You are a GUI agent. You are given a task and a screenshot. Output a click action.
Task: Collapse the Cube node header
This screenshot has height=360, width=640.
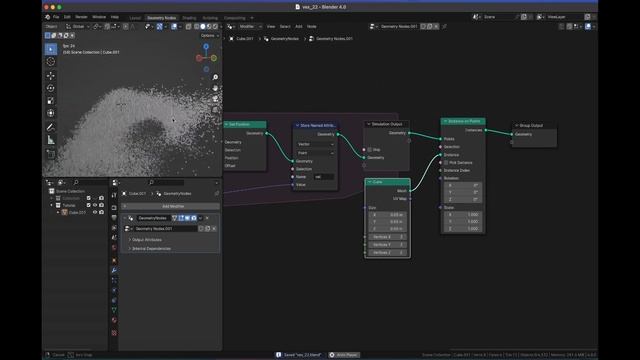point(369,182)
